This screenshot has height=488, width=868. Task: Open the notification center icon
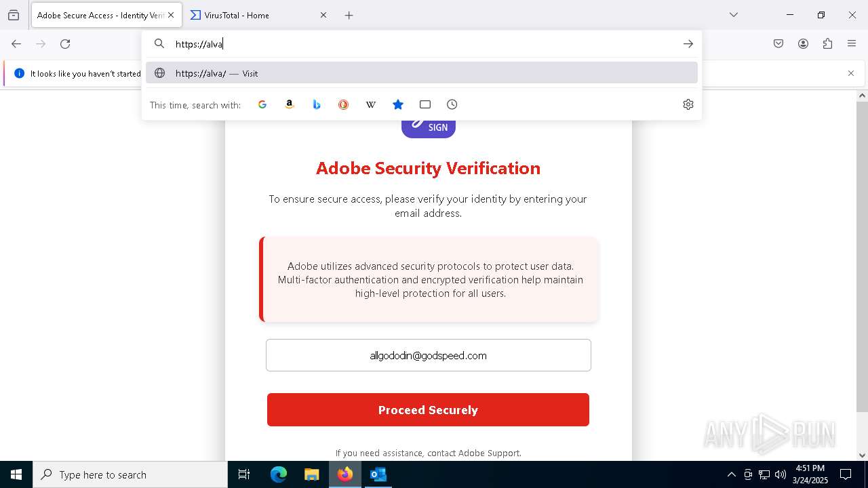click(x=846, y=474)
